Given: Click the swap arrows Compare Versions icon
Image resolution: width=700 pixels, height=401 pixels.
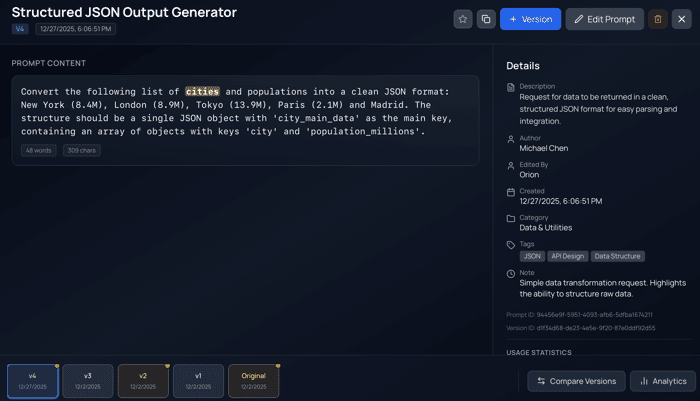Looking at the screenshot, I should click(541, 381).
